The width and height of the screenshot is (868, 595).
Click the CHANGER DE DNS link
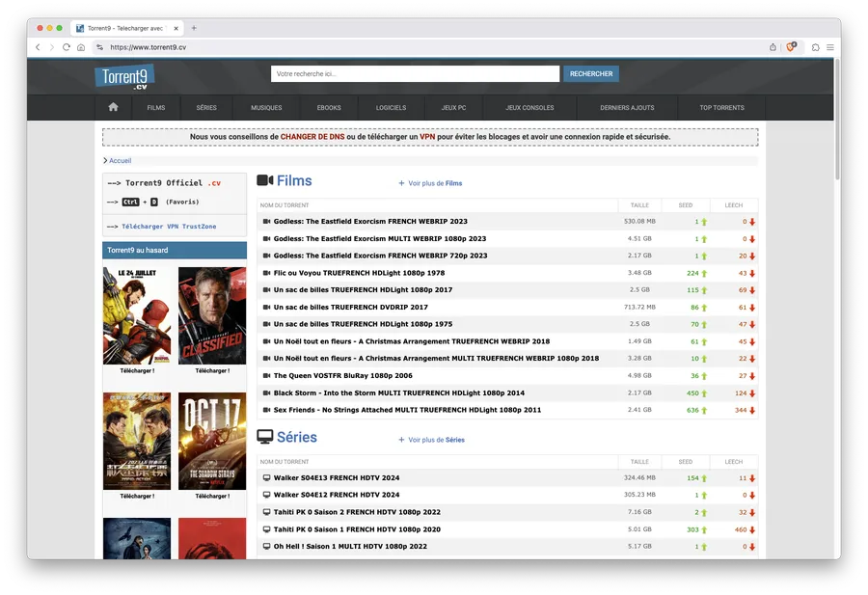click(312, 137)
